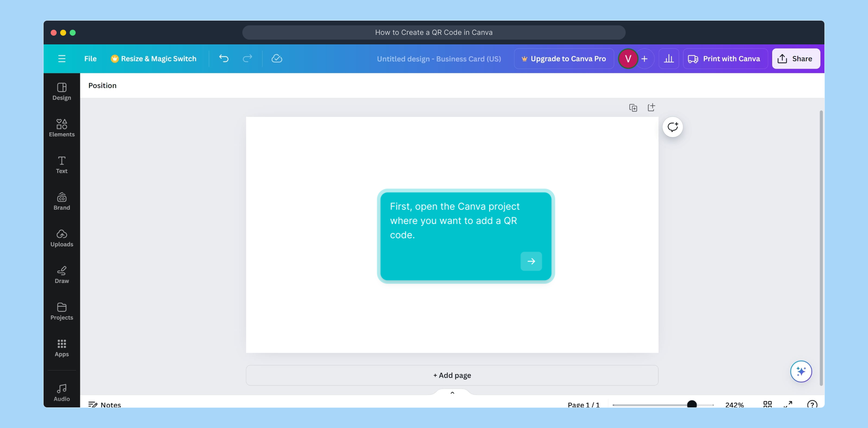Add a comment to the design
The height and width of the screenshot is (428, 868).
click(672, 127)
